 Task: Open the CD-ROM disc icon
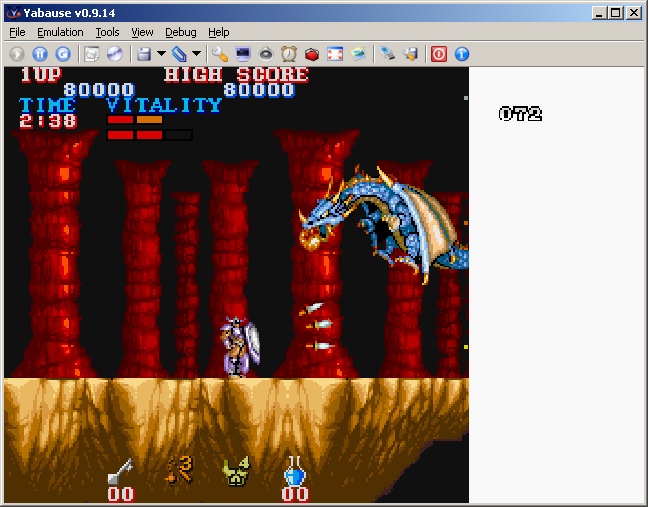(115, 54)
